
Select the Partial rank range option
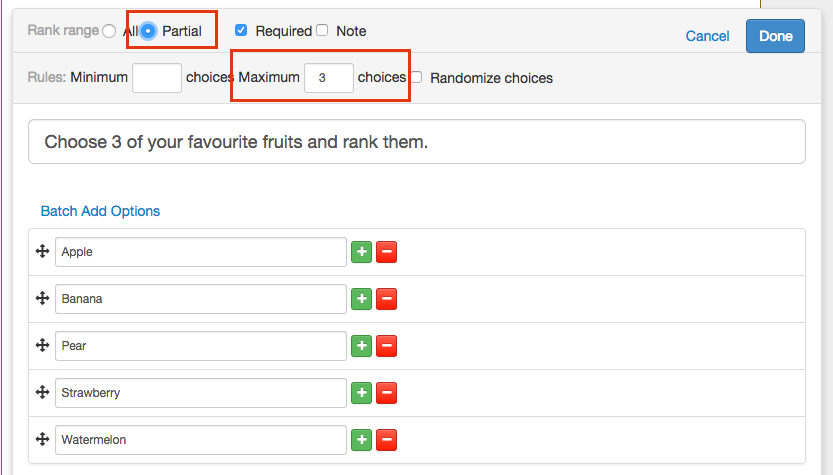click(x=148, y=31)
